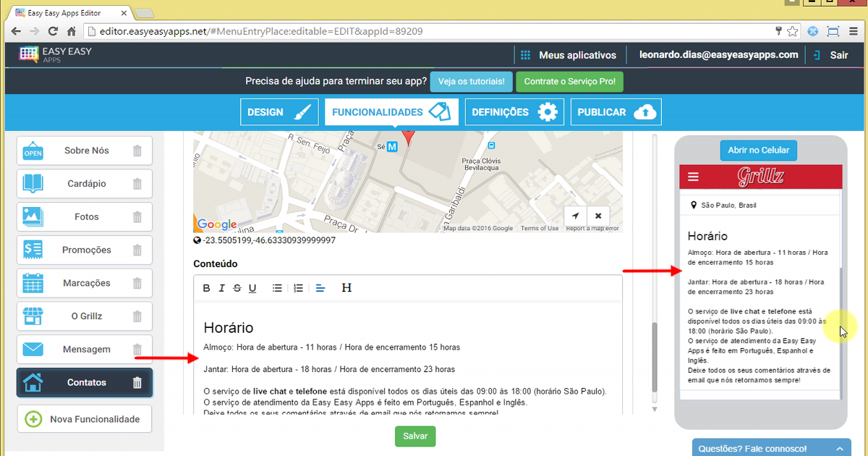Image resolution: width=868 pixels, height=456 pixels.
Task: Toggle underline formatting in editor
Action: 252,288
